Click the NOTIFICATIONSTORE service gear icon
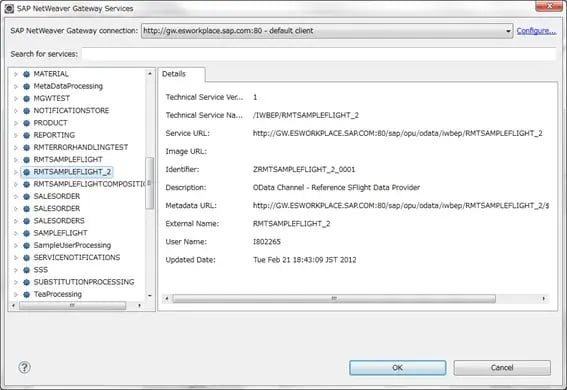 (26, 111)
